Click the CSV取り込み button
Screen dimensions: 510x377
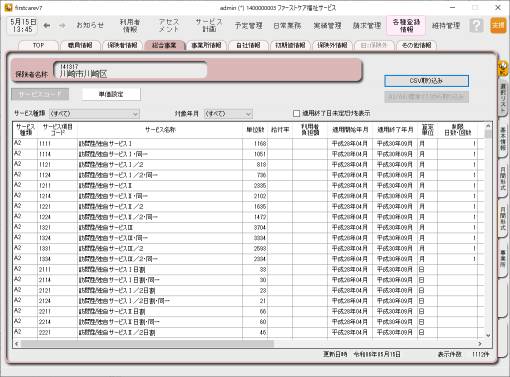(426, 81)
